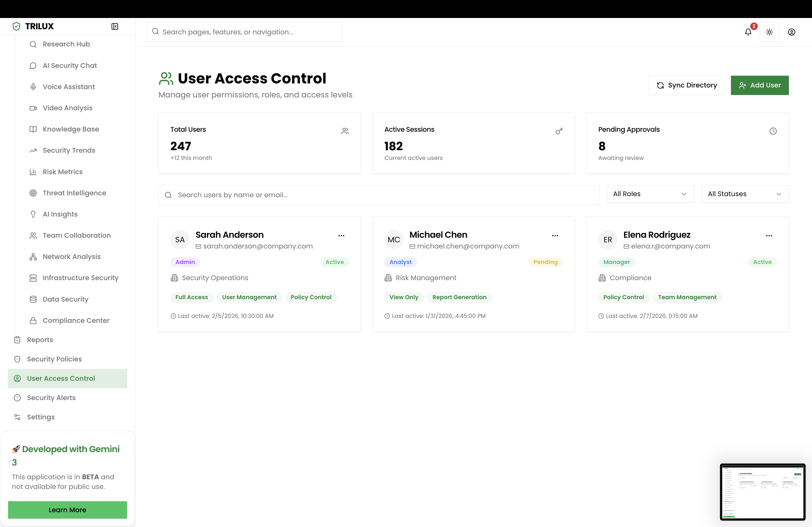Focus the search users by name field
Screen dimensions: 812x527
tap(379, 195)
